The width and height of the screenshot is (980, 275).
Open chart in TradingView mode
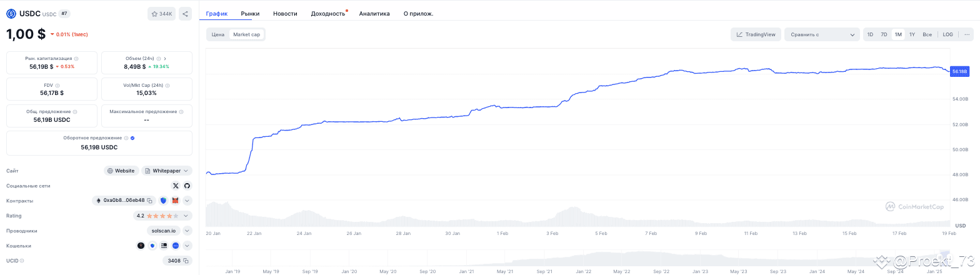tap(756, 34)
